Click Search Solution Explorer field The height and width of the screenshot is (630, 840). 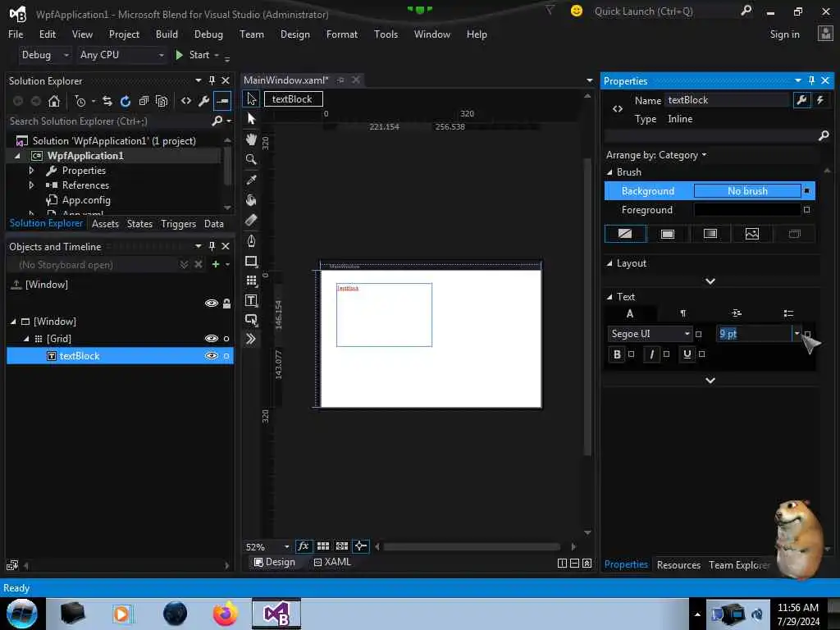pos(110,121)
